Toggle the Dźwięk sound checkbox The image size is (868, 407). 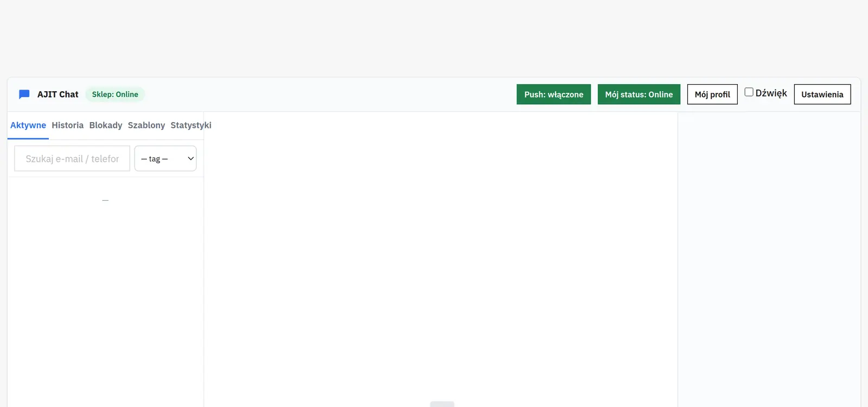coord(749,92)
